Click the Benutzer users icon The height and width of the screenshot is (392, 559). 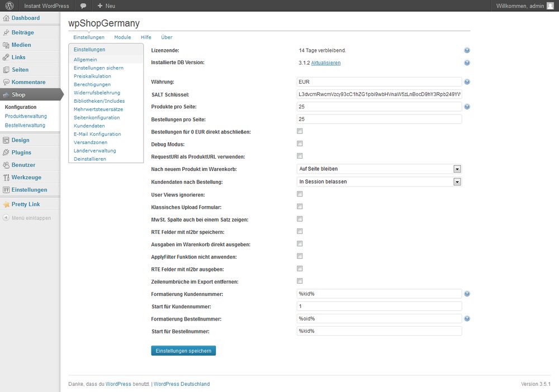[x=6, y=165]
